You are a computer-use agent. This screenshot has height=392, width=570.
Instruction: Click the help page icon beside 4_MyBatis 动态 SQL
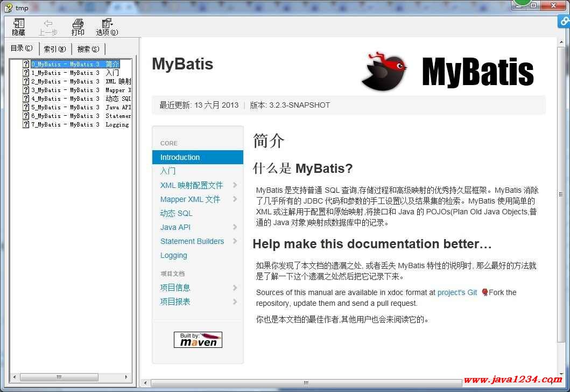tap(26, 99)
